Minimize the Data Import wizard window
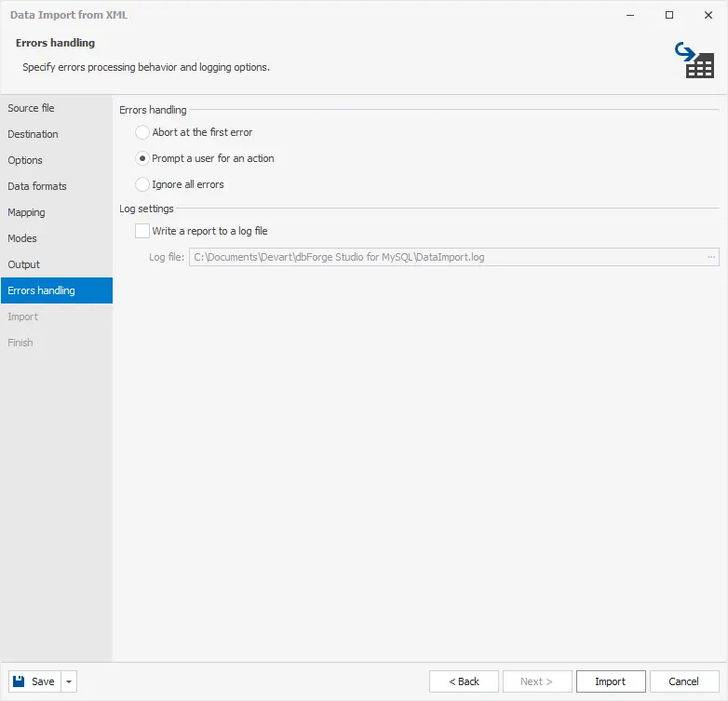Screen dimensions: 728x701 628,15
